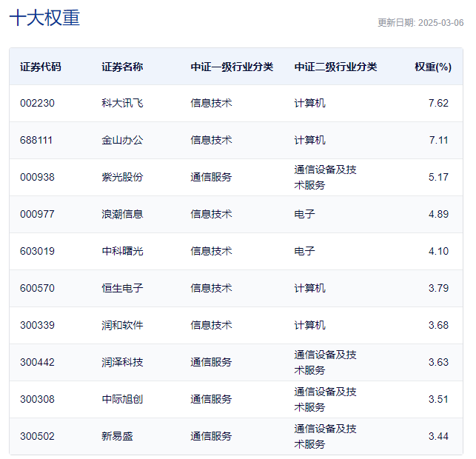Click 计算机 in the 科大讯飞 row

310,103
